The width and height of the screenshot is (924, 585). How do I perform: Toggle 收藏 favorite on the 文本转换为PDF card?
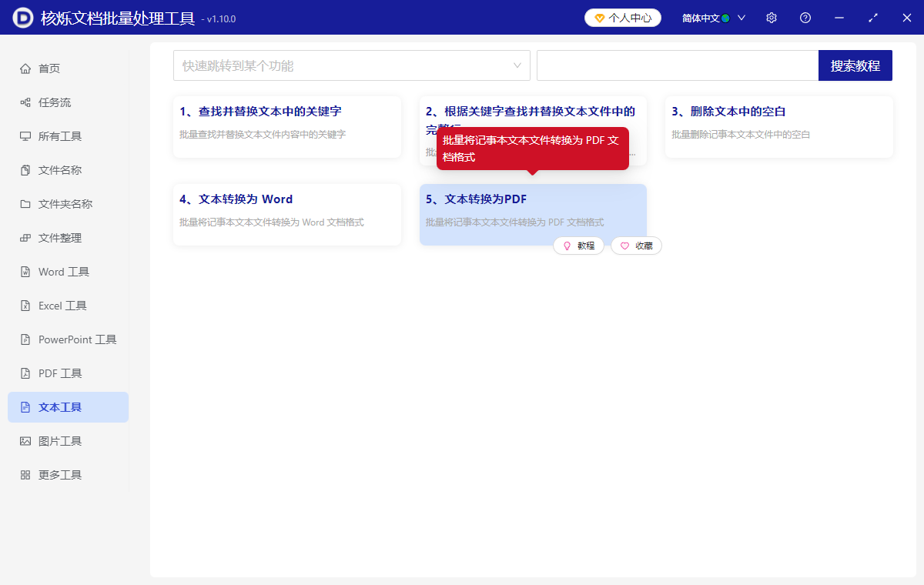(636, 245)
